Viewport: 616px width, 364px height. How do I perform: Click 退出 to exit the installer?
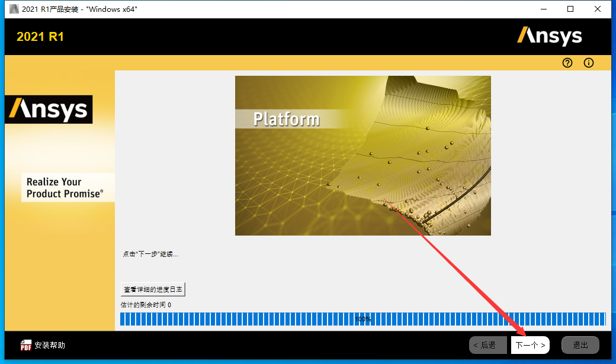[580, 345]
